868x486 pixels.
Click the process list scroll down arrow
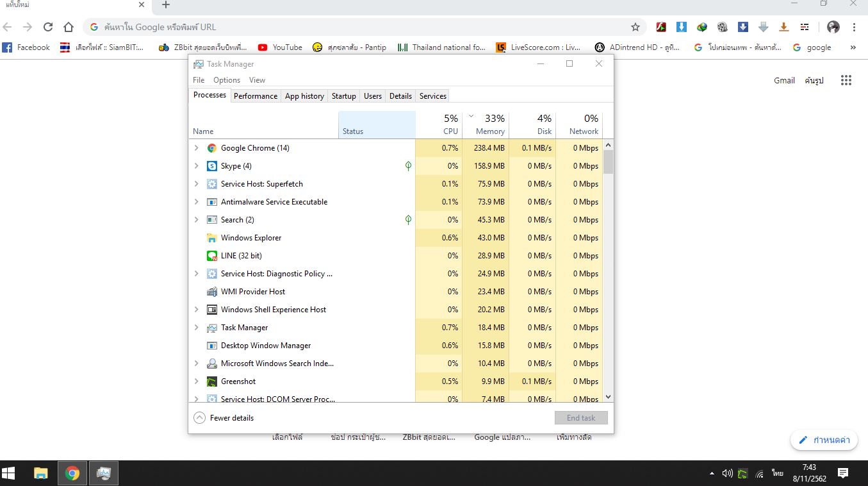tap(608, 398)
